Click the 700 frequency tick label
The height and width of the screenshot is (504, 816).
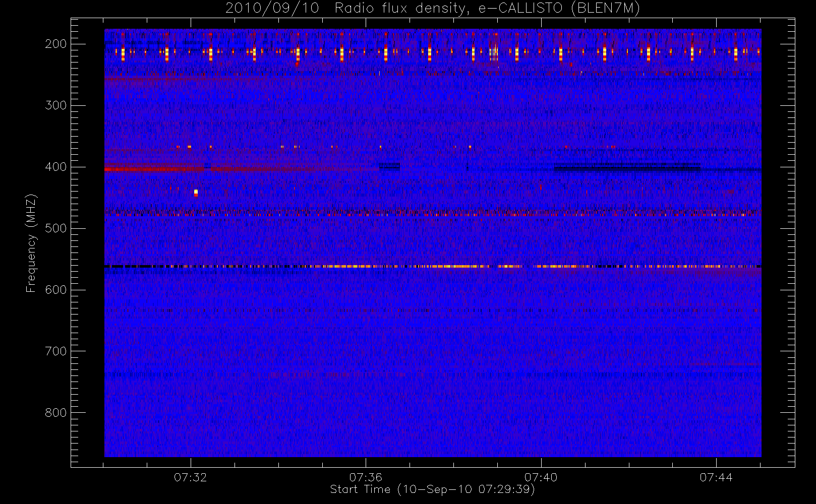[x=56, y=351]
